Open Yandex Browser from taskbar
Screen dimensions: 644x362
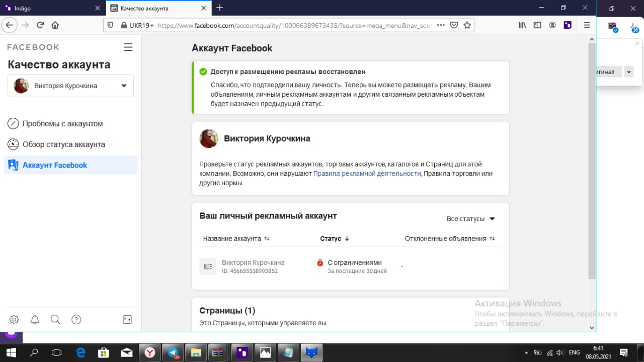150,352
